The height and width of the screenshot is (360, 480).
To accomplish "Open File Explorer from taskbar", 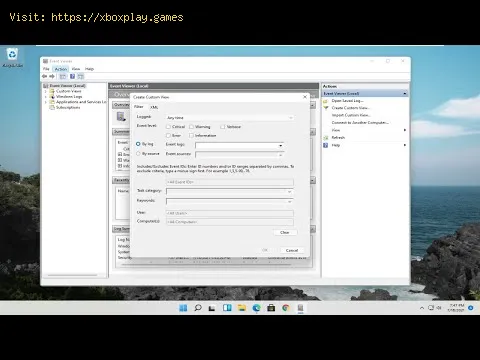I will click(x=242, y=308).
